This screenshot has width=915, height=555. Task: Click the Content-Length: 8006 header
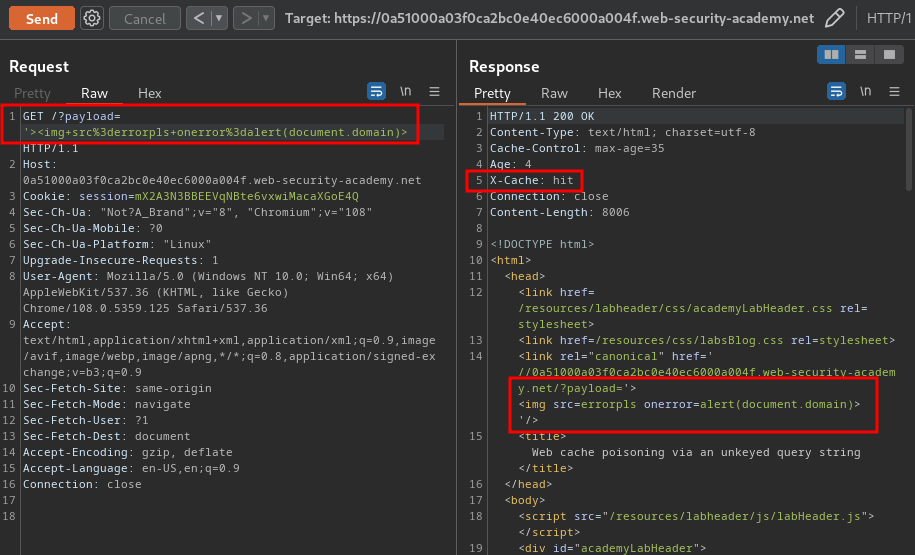tap(559, 212)
